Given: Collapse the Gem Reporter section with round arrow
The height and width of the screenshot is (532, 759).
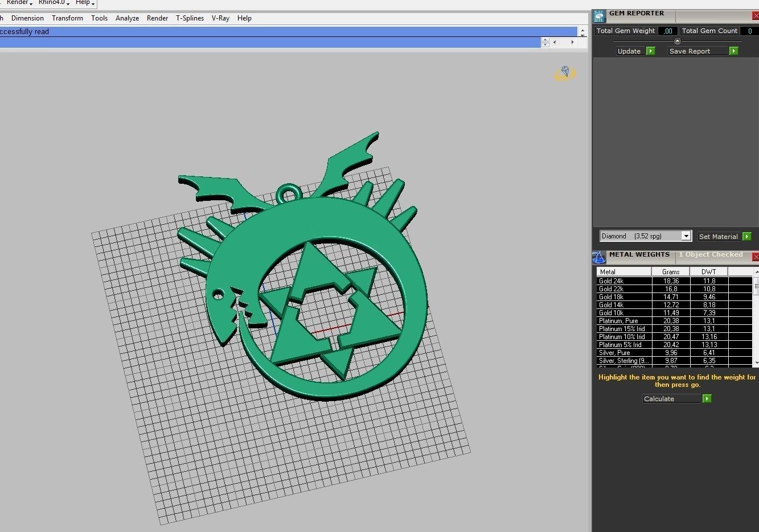Looking at the screenshot, I should [677, 41].
